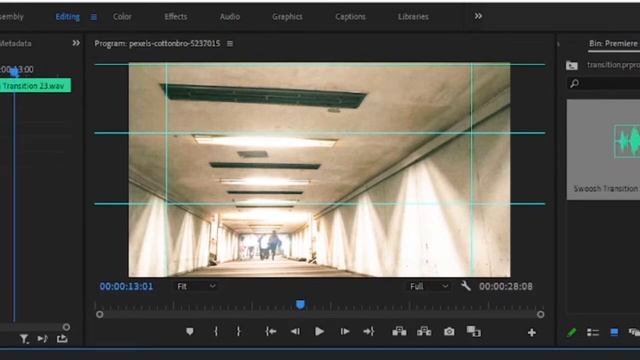Click the left panel scroll handle
Image resolution: width=640 pixels, height=360 pixels.
click(x=66, y=327)
